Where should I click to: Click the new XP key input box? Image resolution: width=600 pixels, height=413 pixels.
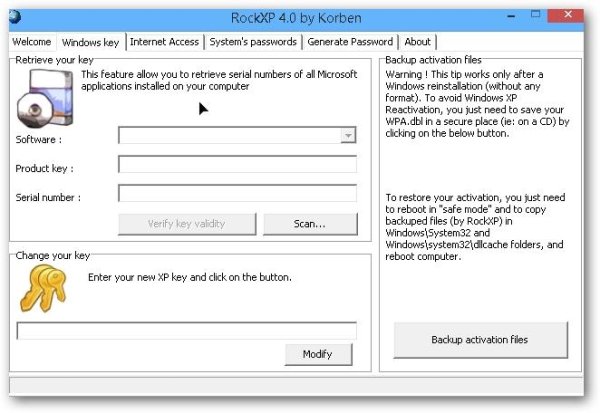[x=187, y=331]
